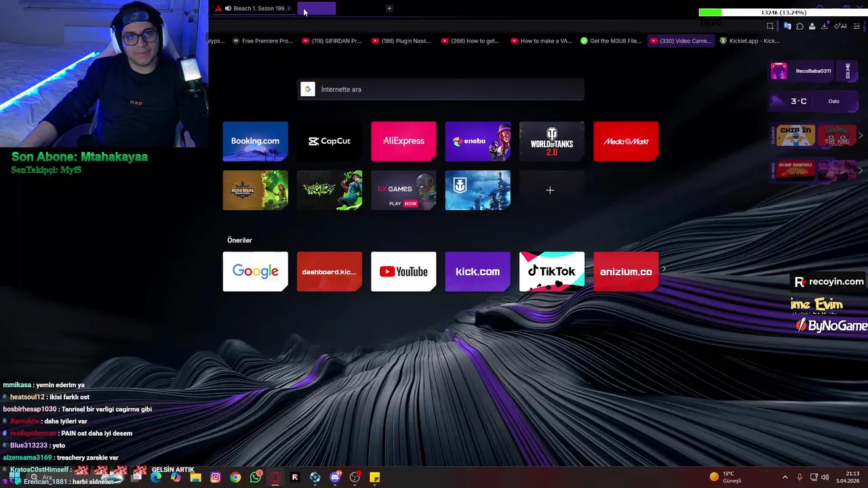Select the active purple new-tab tab
This screenshot has height=488, width=868.
click(316, 8)
